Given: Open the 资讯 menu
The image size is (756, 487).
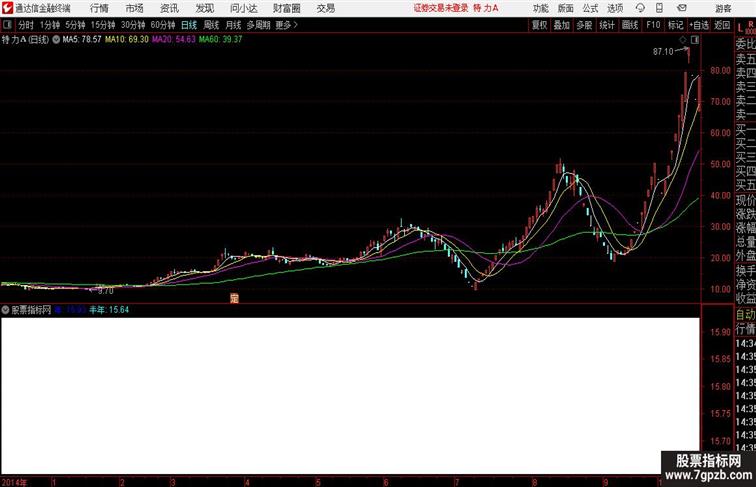Looking at the screenshot, I should (x=169, y=8).
